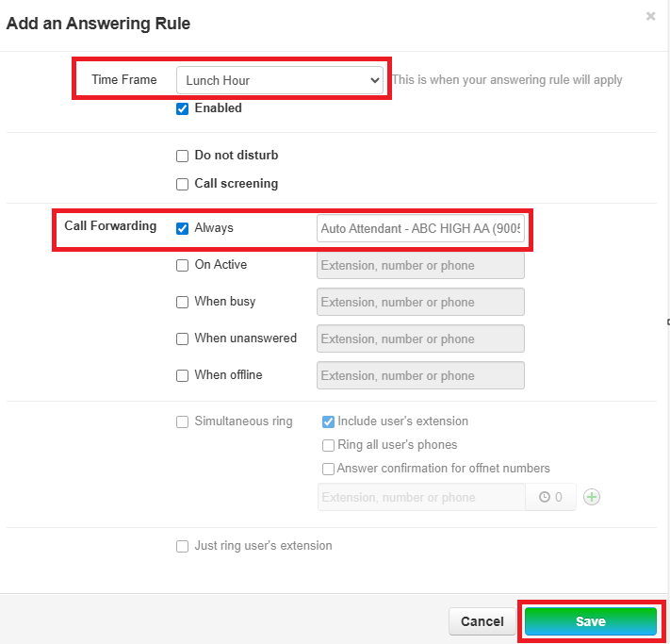Click the green plus add-number icon
The image size is (670, 644).
(x=591, y=497)
